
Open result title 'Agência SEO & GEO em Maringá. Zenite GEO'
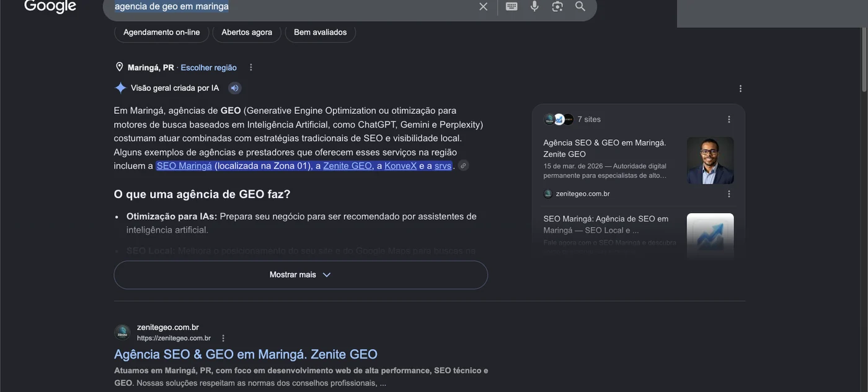(246, 354)
